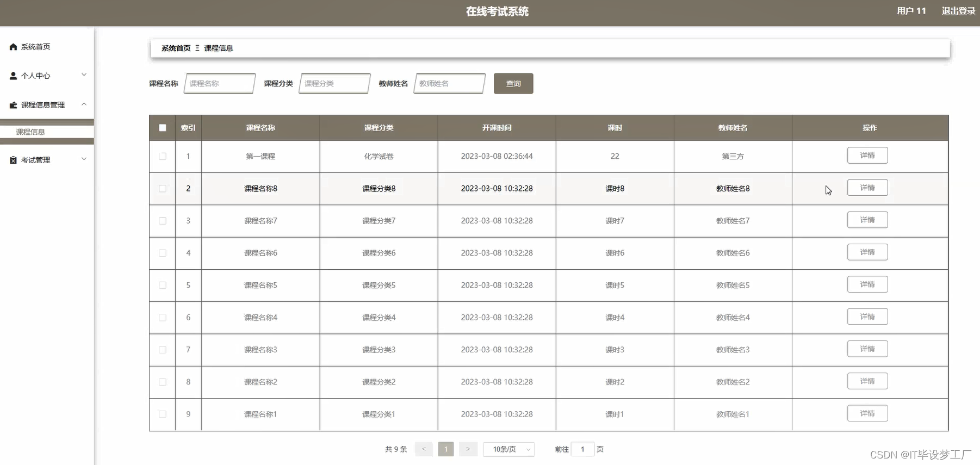This screenshot has height=465, width=980.
Task: Open 详情 for 课程名称7 row
Action: pos(867,220)
